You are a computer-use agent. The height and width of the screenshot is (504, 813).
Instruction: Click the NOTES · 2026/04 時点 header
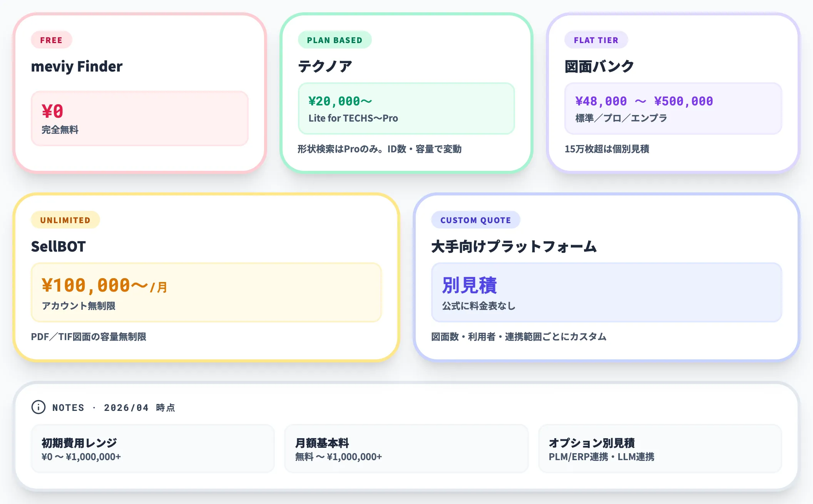(114, 407)
